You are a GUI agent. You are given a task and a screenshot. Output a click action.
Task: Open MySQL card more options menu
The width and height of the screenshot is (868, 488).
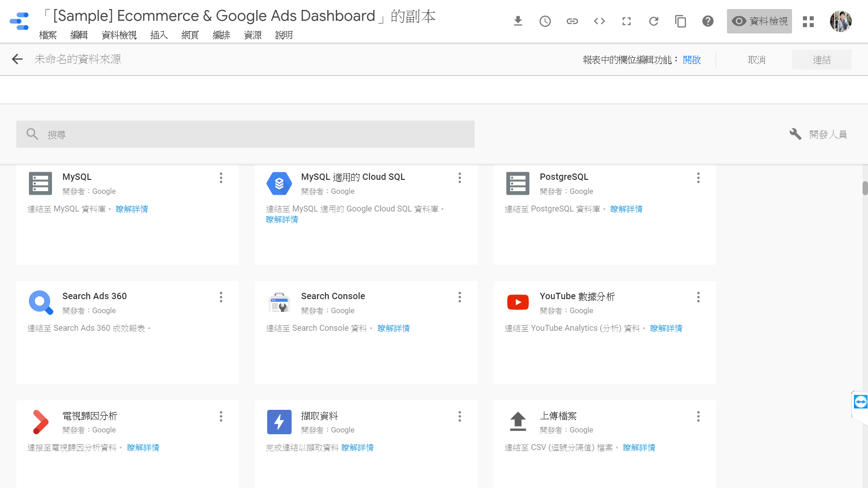(221, 178)
